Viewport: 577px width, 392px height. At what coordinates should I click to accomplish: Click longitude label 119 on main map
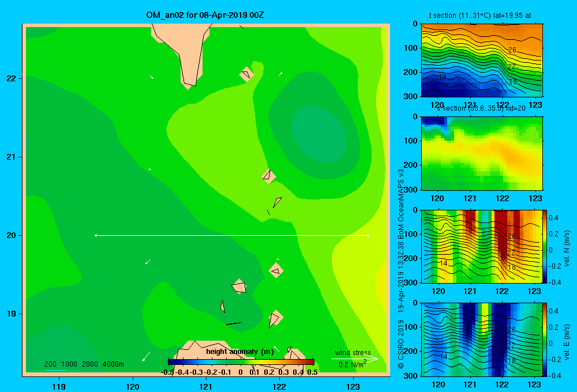click(x=59, y=386)
